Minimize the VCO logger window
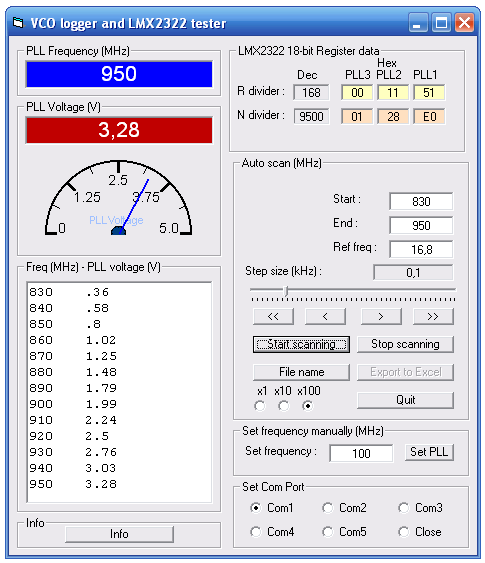This screenshot has width=485, height=563. point(418,23)
